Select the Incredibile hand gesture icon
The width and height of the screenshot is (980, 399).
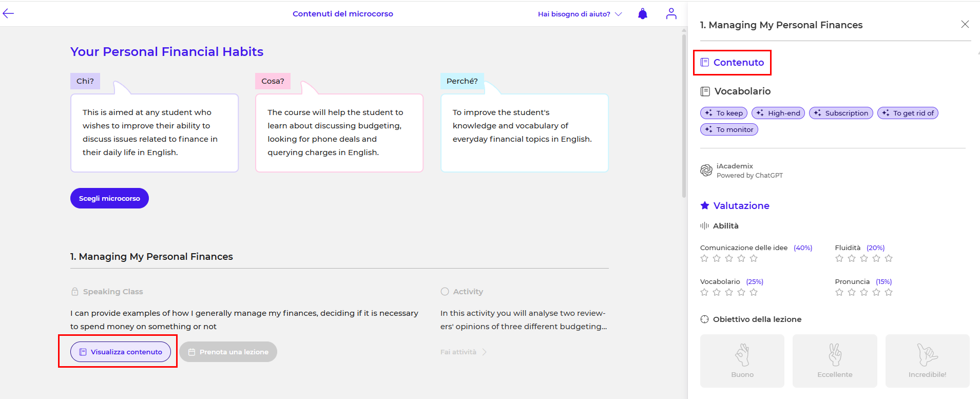[927, 355]
